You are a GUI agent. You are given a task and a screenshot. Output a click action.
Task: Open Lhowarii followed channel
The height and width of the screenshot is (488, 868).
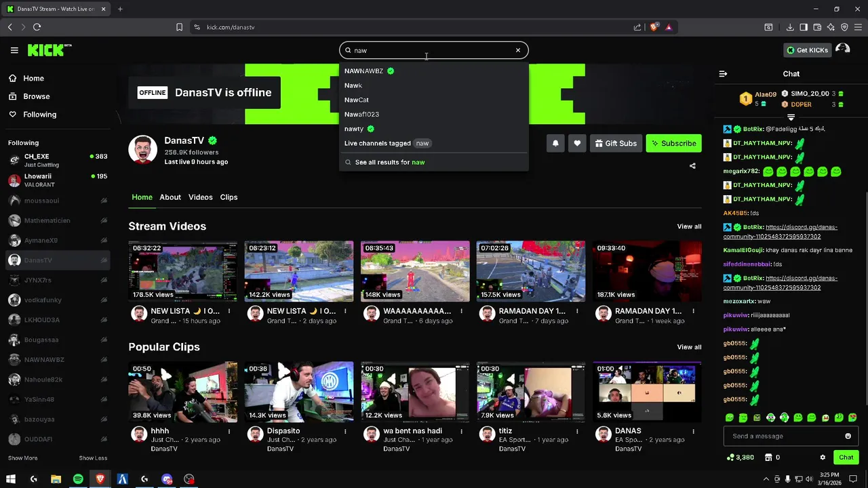pyautogui.click(x=57, y=180)
